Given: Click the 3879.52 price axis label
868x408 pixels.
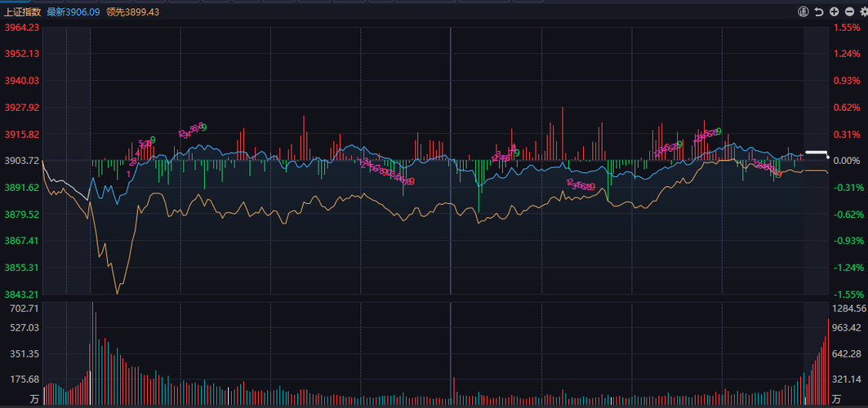Looking at the screenshot, I should [x=22, y=214].
